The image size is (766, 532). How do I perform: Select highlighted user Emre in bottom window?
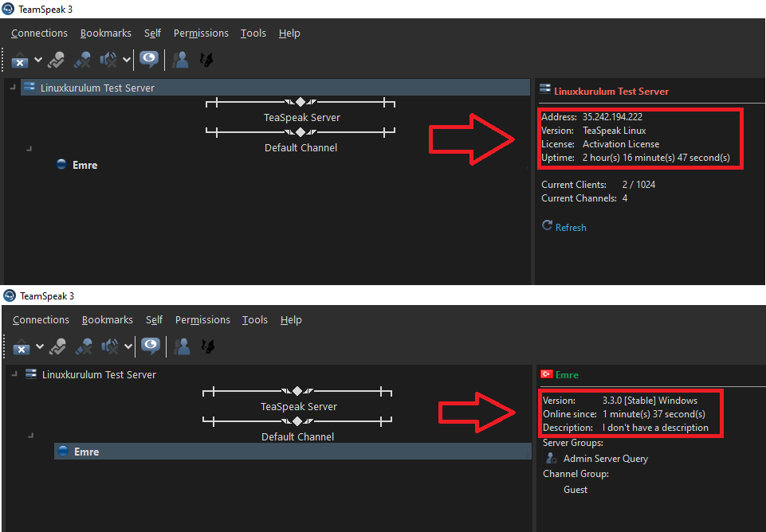(x=293, y=452)
